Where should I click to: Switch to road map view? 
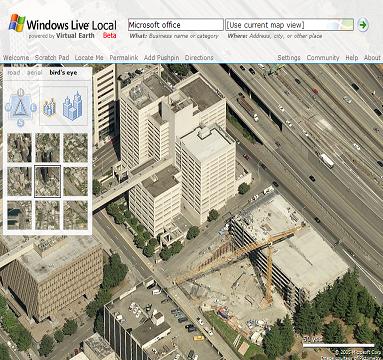pyautogui.click(x=14, y=72)
